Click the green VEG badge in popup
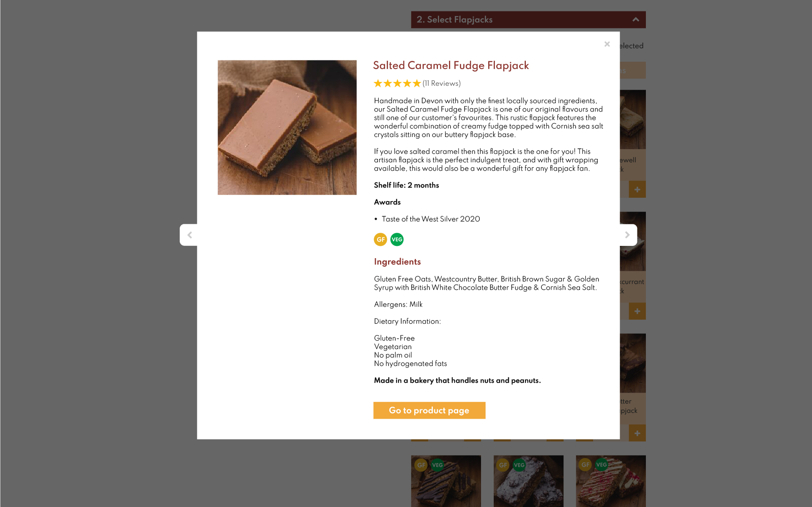This screenshot has height=507, width=812. pyautogui.click(x=397, y=240)
